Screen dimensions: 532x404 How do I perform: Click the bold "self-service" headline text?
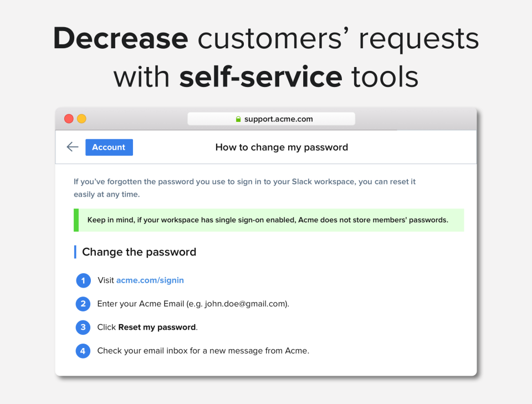[x=260, y=76]
